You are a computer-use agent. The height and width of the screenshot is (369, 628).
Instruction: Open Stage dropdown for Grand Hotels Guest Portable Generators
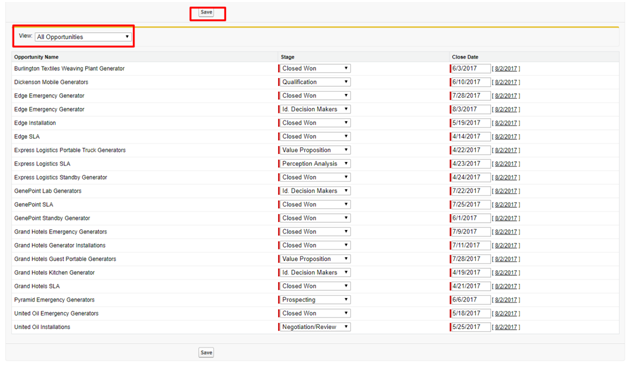pyautogui.click(x=315, y=259)
